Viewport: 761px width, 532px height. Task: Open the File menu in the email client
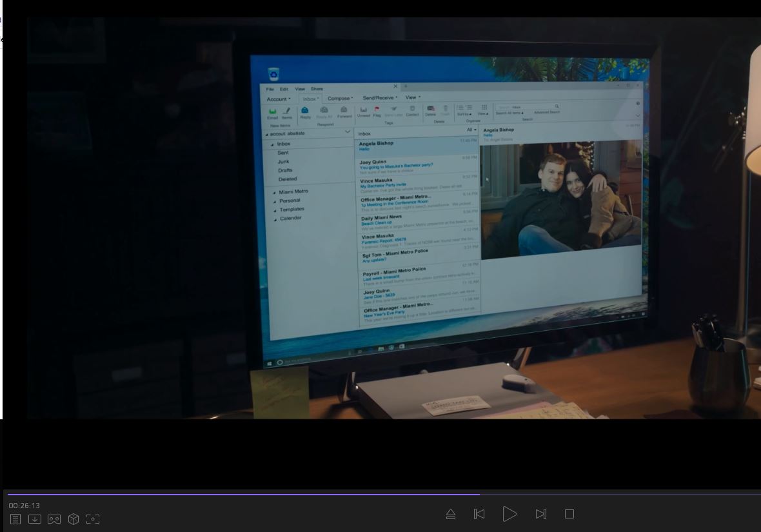click(x=270, y=89)
